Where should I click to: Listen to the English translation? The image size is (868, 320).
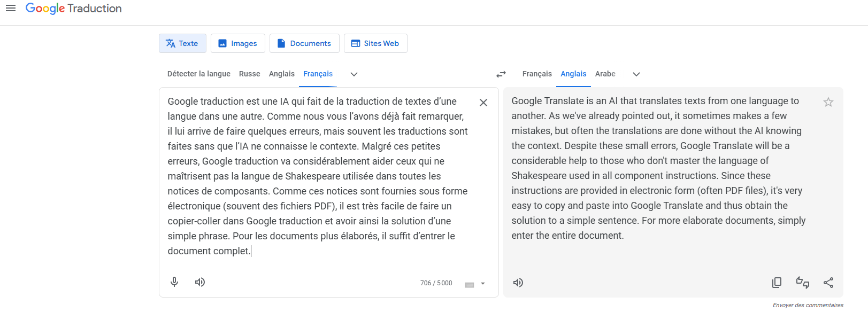tap(518, 283)
